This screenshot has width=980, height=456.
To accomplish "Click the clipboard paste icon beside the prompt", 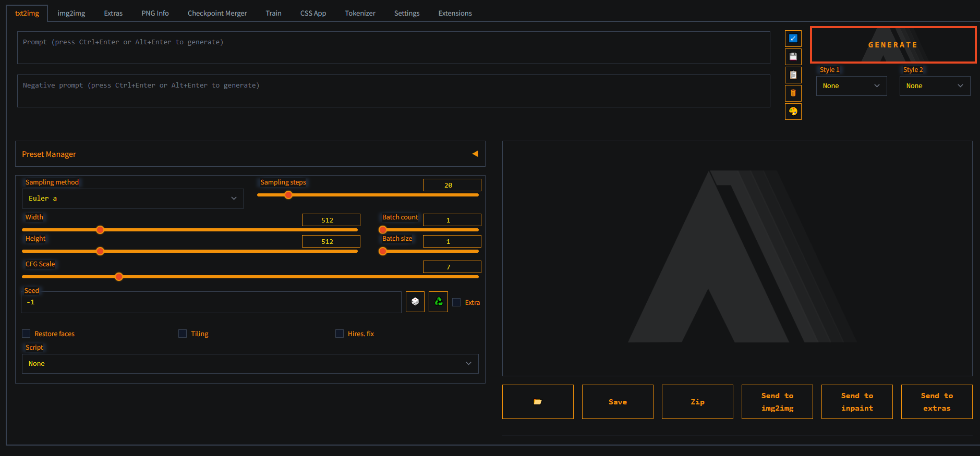I will click(x=793, y=75).
